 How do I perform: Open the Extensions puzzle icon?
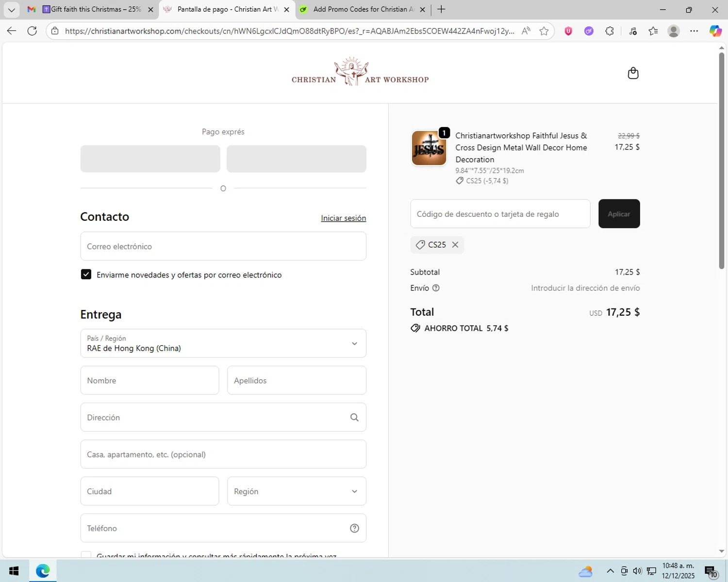pyautogui.click(x=610, y=31)
